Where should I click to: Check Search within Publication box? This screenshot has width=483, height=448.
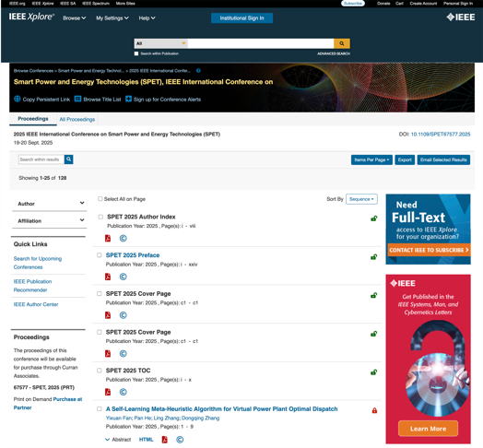[x=136, y=53]
